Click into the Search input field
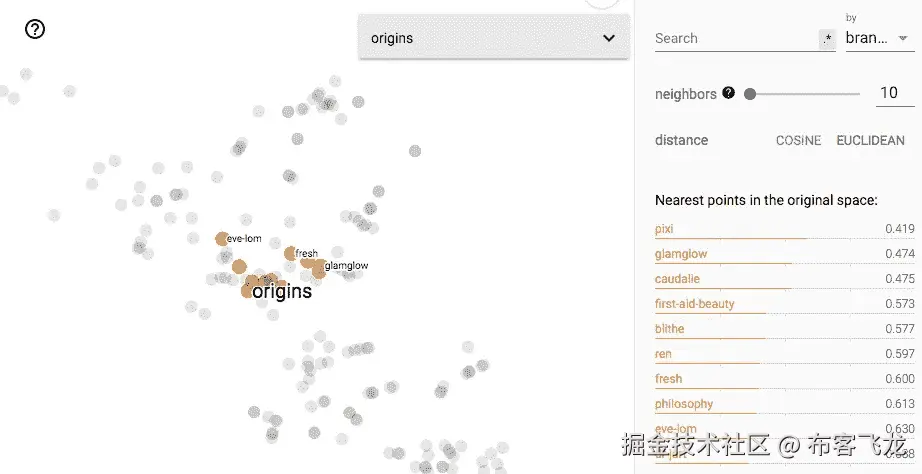This screenshot has width=922, height=474. coord(735,39)
